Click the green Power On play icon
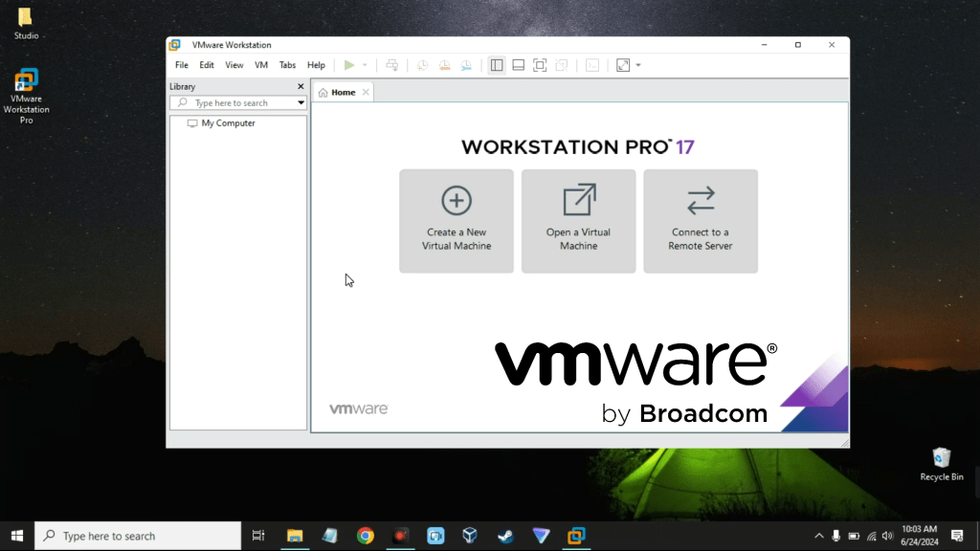 click(x=349, y=65)
